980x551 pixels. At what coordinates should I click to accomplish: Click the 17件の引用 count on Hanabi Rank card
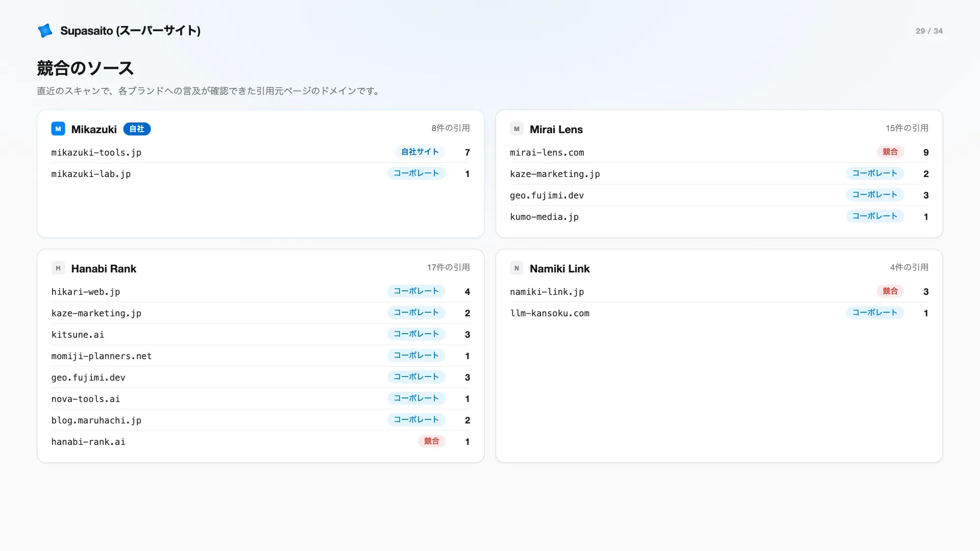click(449, 267)
